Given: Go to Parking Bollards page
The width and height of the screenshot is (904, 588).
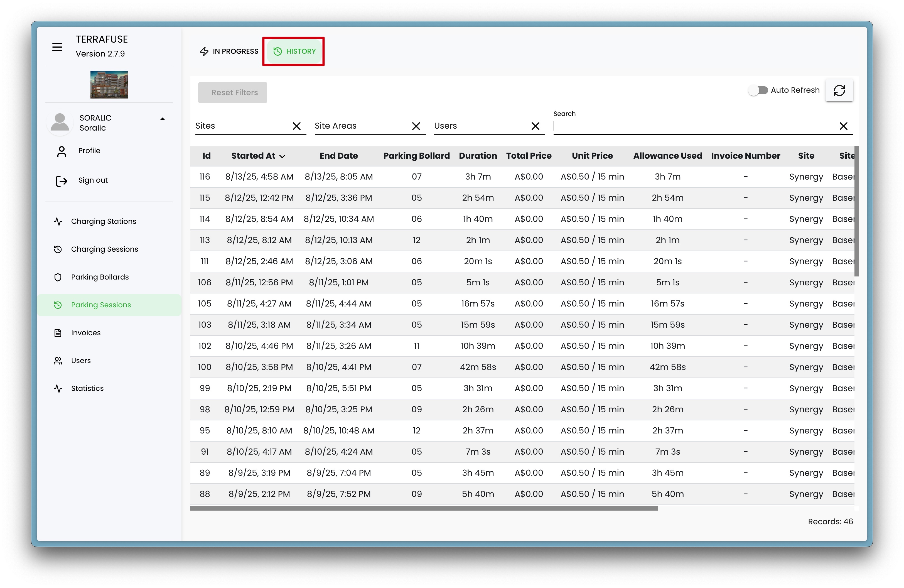Looking at the screenshot, I should (x=100, y=277).
